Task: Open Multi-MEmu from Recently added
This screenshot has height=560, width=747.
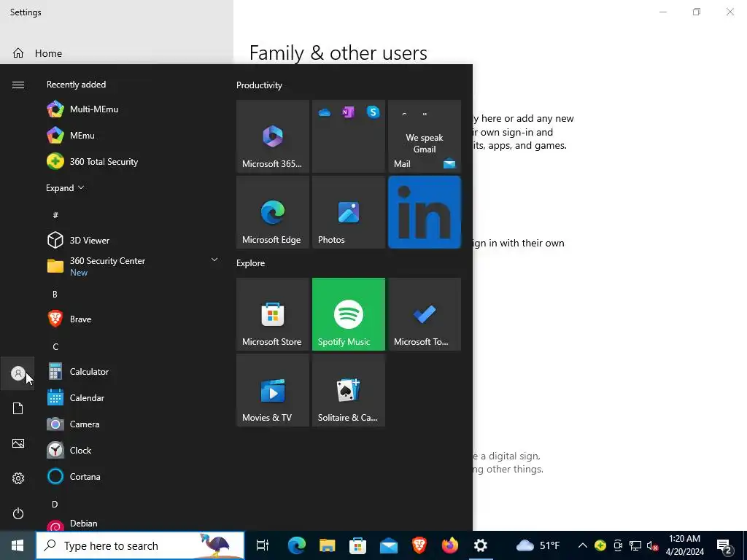Action: tap(131, 109)
